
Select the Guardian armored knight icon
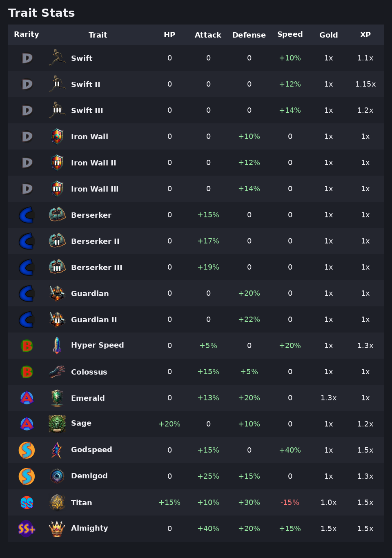pyautogui.click(x=57, y=293)
